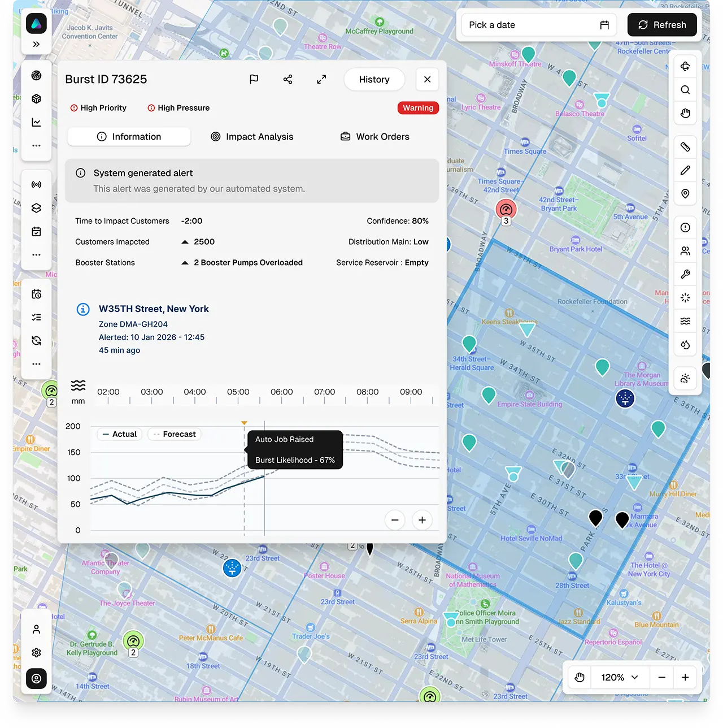Switch to the Impact Analysis tab
Screen dimensions: 723x728
[x=252, y=137]
